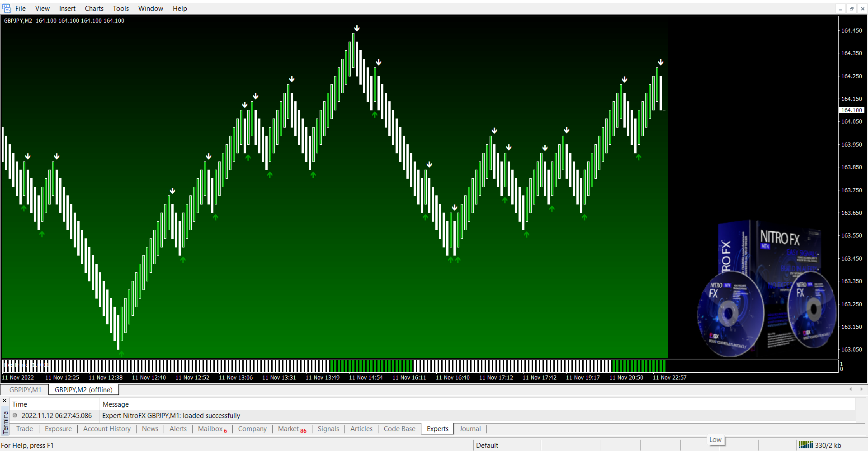This screenshot has height=451, width=868.
Task: Restore the chart window using the restore button
Action: point(851,9)
